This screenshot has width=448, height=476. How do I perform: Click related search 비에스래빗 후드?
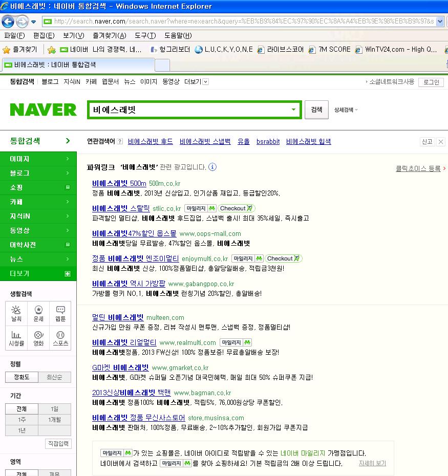[151, 141]
